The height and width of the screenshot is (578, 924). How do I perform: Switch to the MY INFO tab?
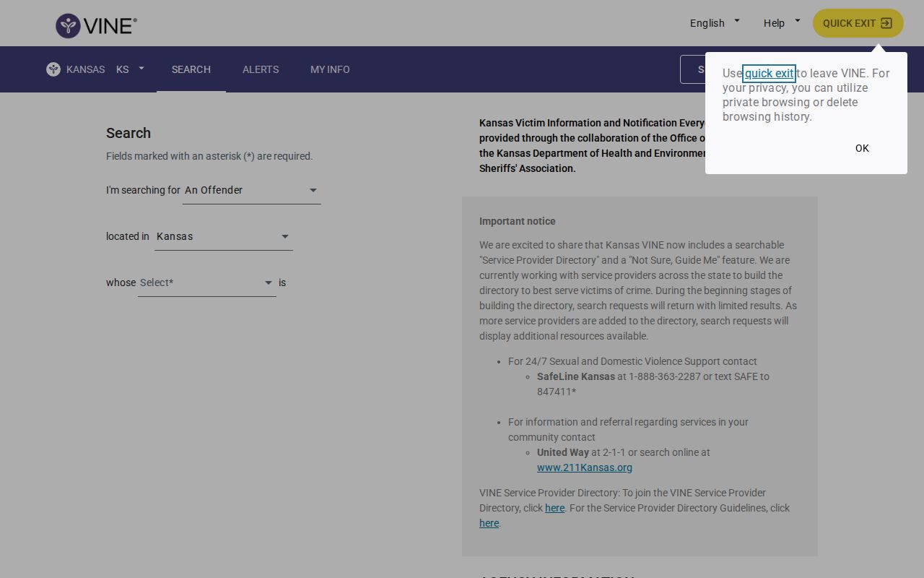pos(330,69)
